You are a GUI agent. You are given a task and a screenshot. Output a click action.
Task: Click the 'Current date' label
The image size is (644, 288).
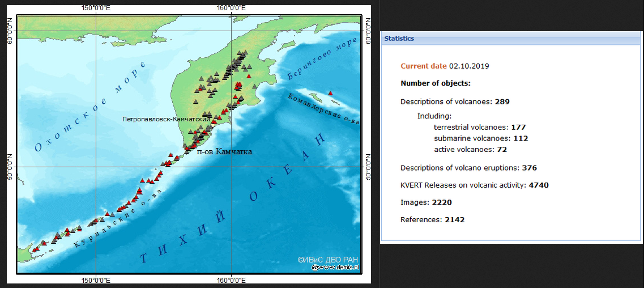[x=424, y=66]
